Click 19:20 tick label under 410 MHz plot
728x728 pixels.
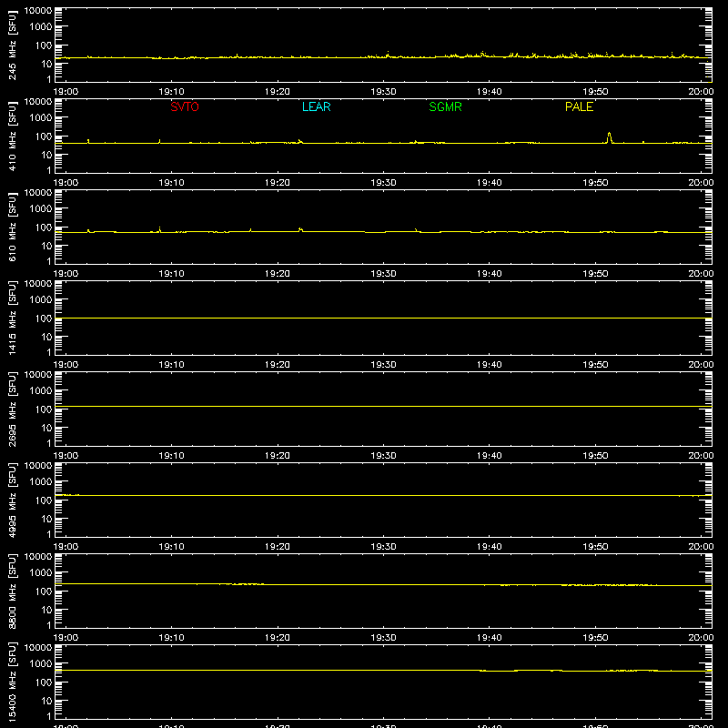[278, 183]
